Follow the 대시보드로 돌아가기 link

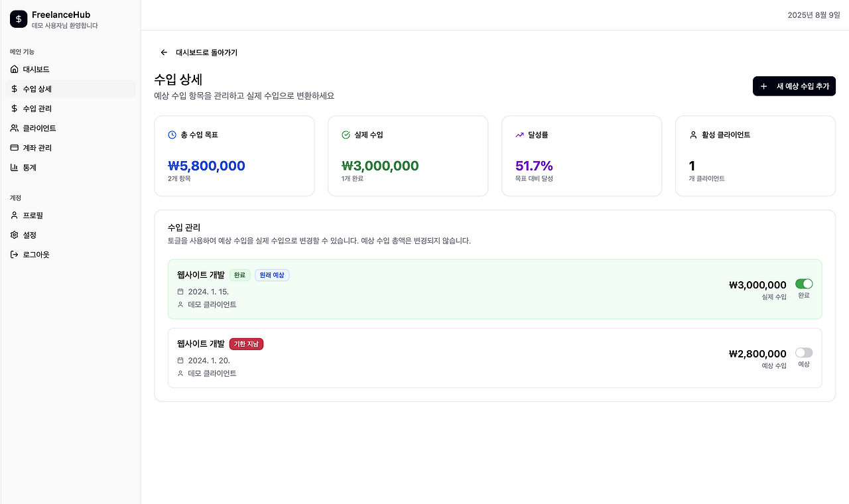[206, 52]
